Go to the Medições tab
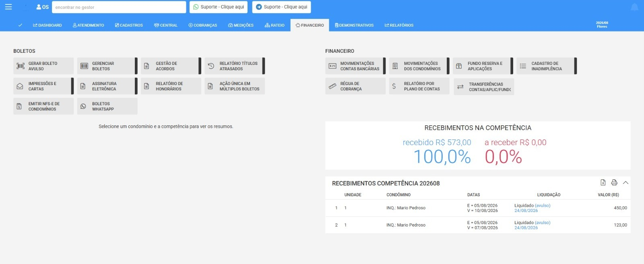This screenshot has width=644, height=264. point(241,25)
